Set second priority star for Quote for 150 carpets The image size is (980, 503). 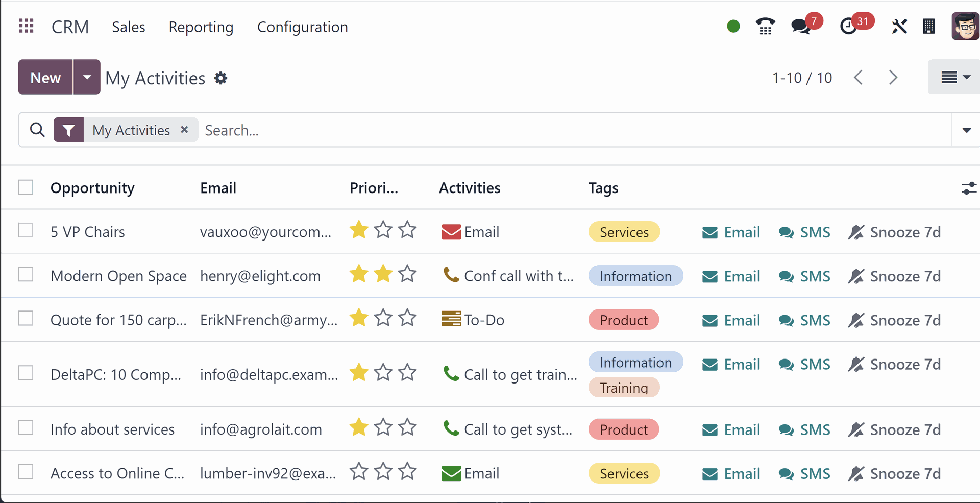click(383, 318)
